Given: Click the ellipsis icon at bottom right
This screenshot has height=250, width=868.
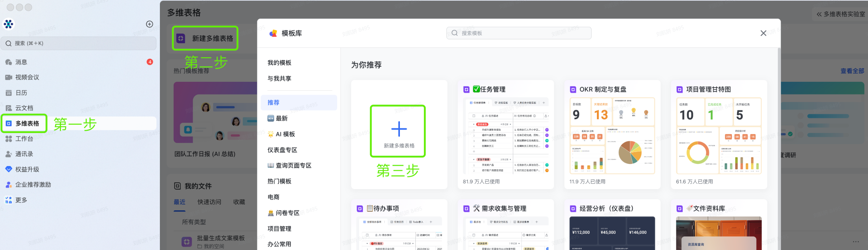Looking at the screenshot, I should (856, 242).
